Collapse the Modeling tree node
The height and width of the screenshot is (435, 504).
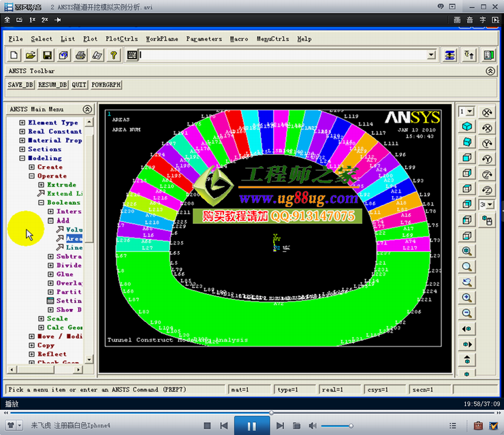[22, 158]
